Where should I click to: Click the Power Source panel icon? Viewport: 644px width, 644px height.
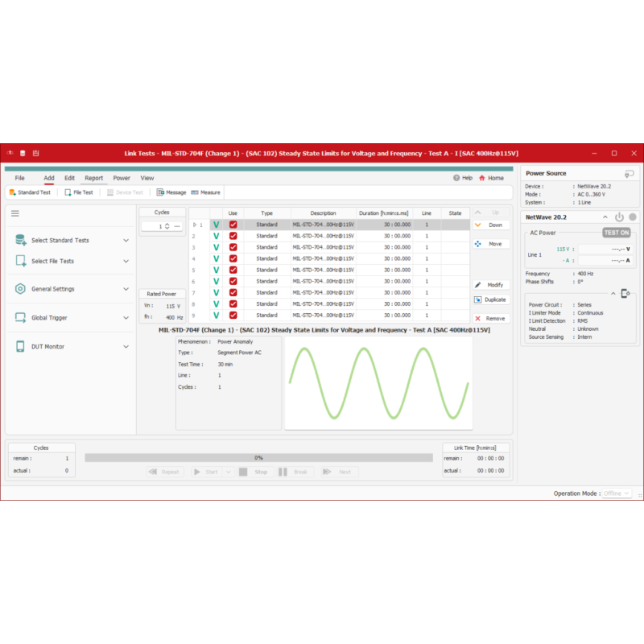(x=629, y=173)
